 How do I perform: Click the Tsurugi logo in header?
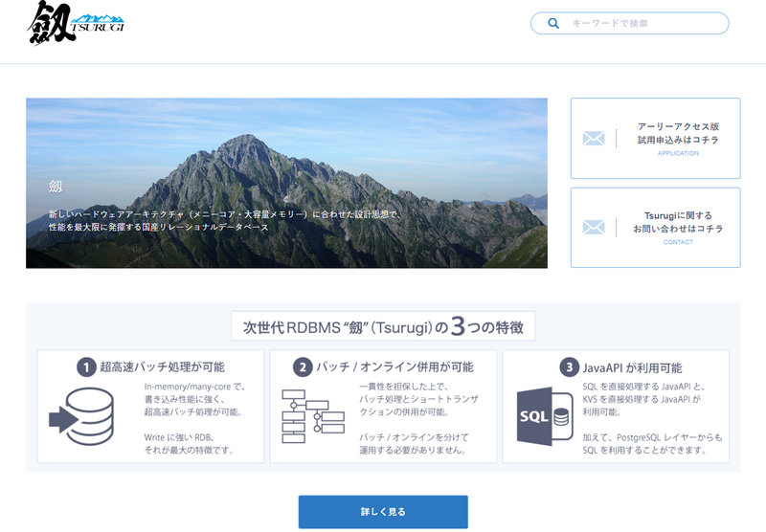pos(76,23)
